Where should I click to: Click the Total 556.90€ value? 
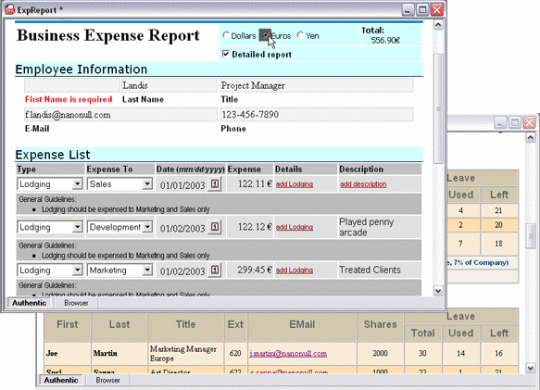[x=385, y=40]
